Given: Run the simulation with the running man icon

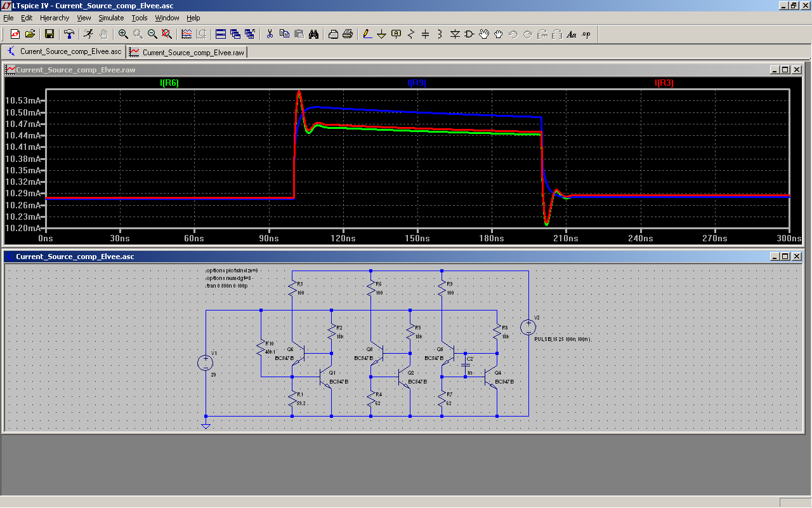Looking at the screenshot, I should click(x=88, y=34).
